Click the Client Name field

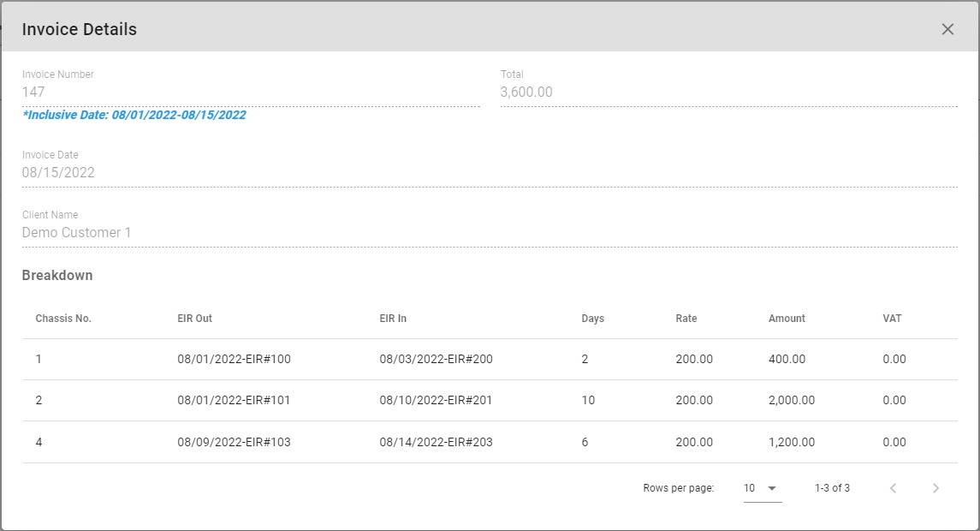tap(488, 232)
